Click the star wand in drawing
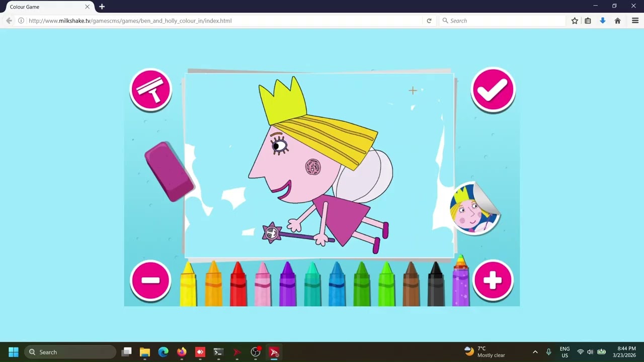This screenshot has height=362, width=644. click(272, 233)
